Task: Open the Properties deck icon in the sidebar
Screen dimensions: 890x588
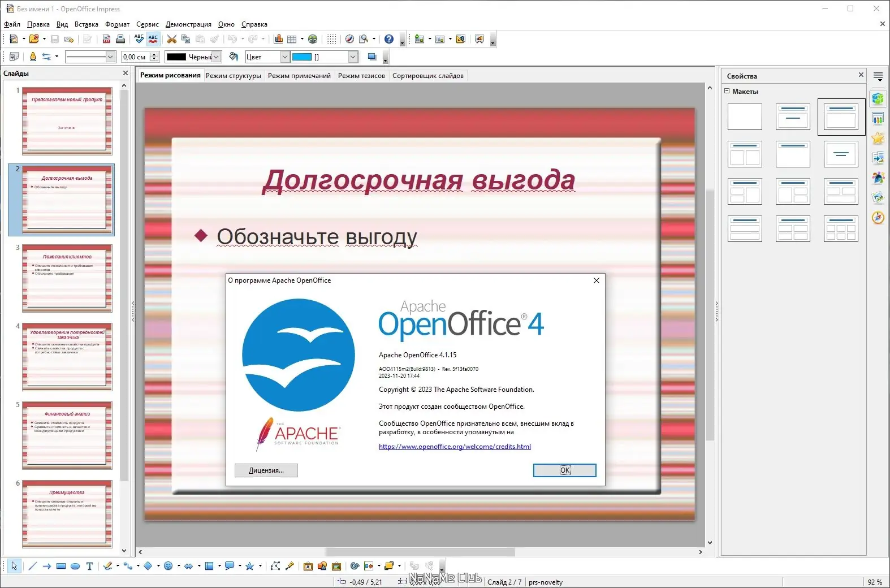Action: point(878,99)
